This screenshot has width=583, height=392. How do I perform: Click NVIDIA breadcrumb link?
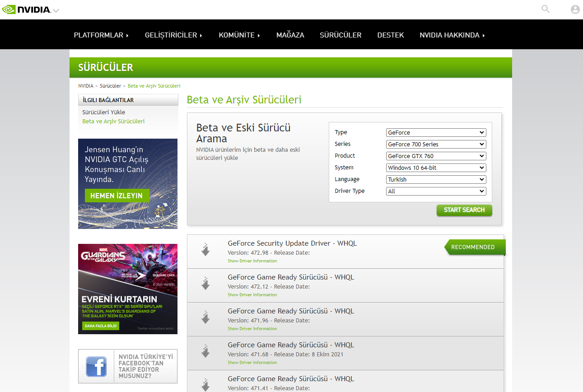click(x=86, y=86)
